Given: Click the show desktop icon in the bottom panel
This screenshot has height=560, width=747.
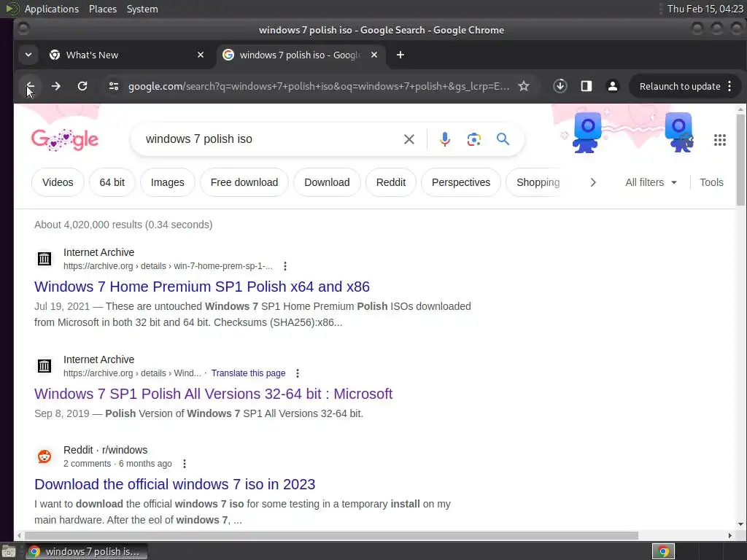Looking at the screenshot, I should click(x=9, y=551).
